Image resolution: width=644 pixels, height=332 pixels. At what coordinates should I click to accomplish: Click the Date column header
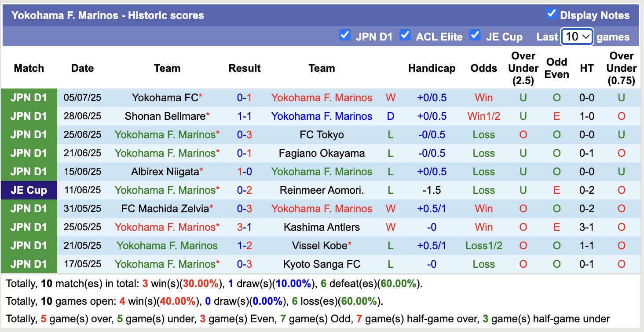pos(82,68)
